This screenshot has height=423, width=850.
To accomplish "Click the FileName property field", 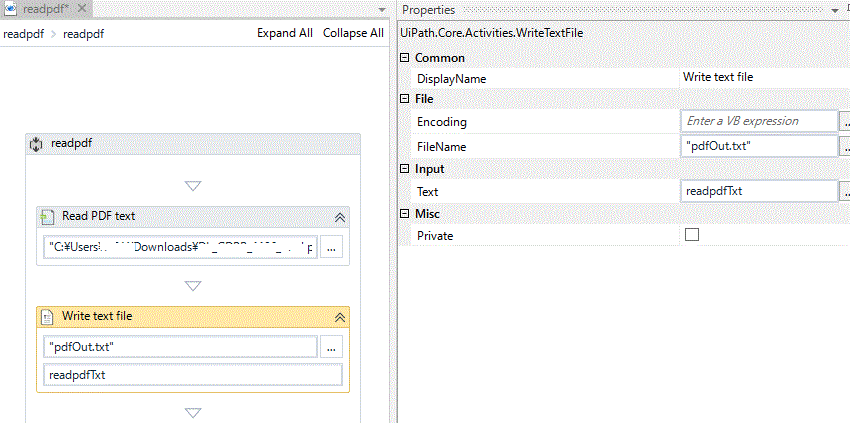I will pyautogui.click(x=759, y=146).
